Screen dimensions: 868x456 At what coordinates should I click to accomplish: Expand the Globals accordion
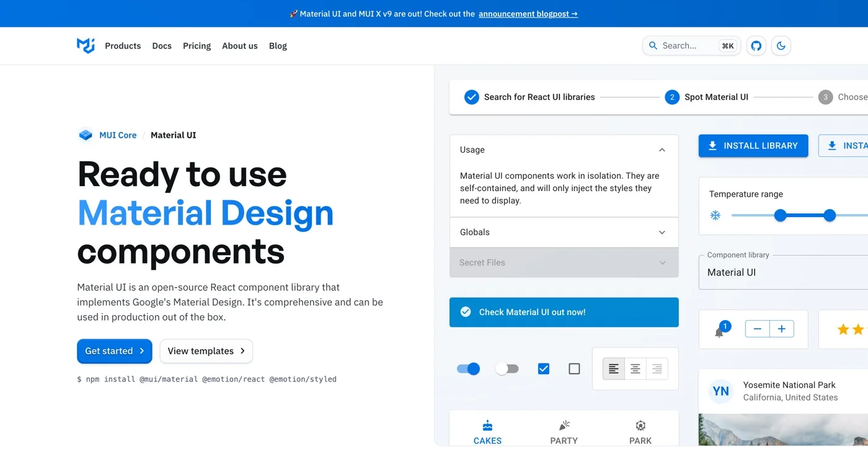tap(564, 232)
